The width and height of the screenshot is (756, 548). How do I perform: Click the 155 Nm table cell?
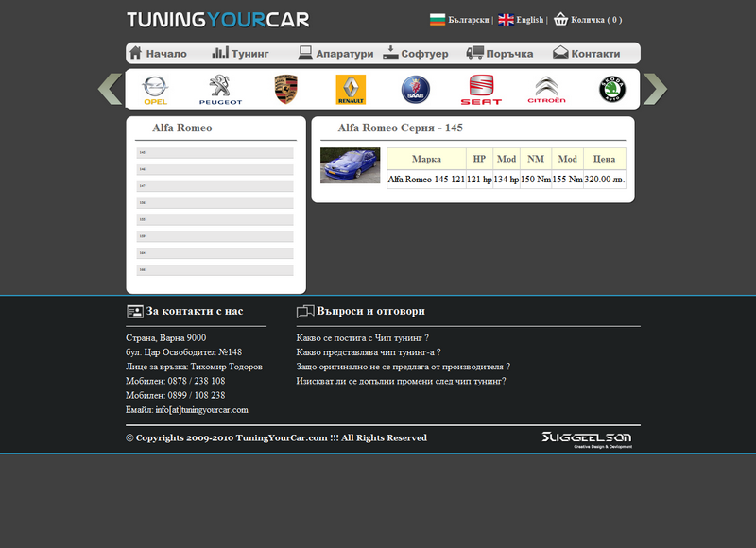coord(568,180)
